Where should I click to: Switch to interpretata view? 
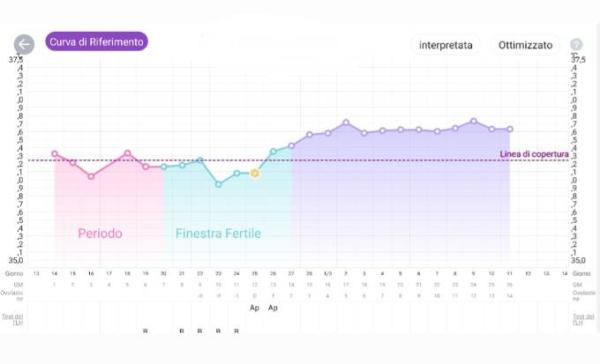click(x=446, y=45)
